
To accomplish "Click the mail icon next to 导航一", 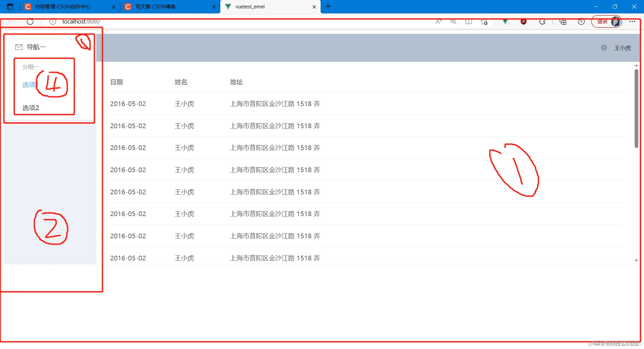I will coord(19,47).
